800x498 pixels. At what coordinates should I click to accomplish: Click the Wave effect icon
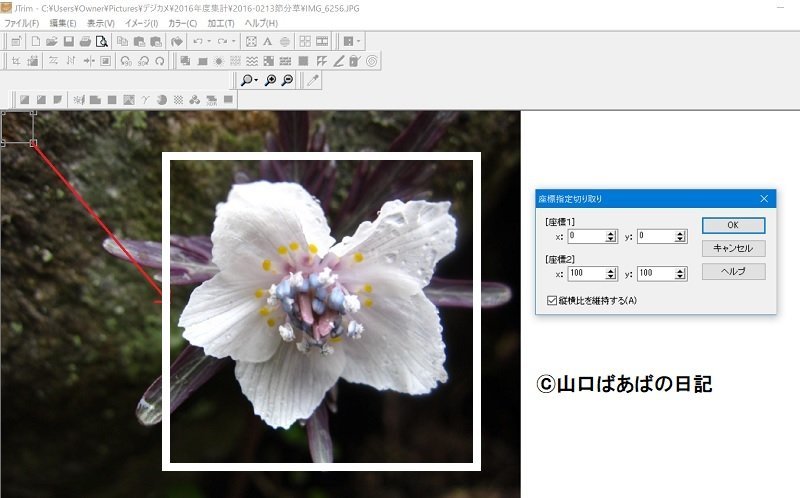click(x=252, y=61)
